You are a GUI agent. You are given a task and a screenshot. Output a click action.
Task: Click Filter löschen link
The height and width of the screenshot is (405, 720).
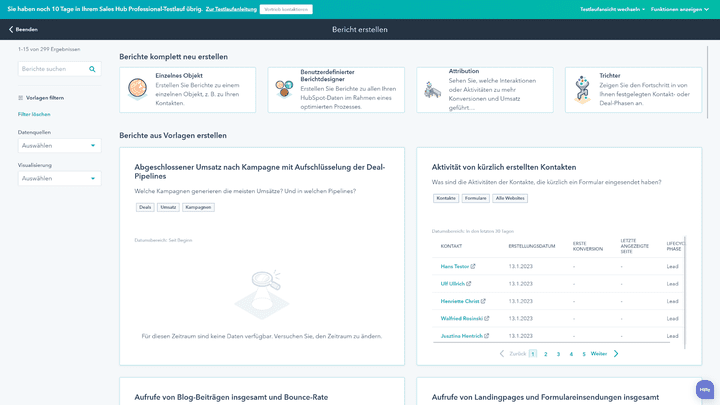(34, 114)
